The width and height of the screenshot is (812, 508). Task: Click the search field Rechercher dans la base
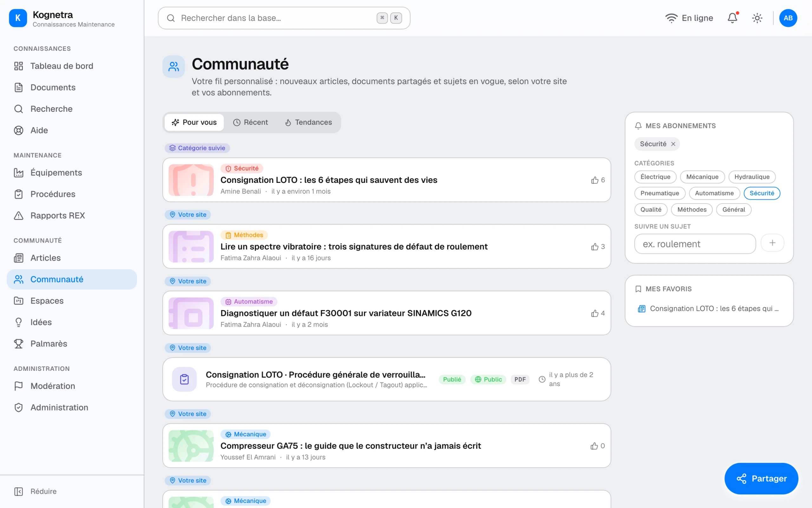284,18
